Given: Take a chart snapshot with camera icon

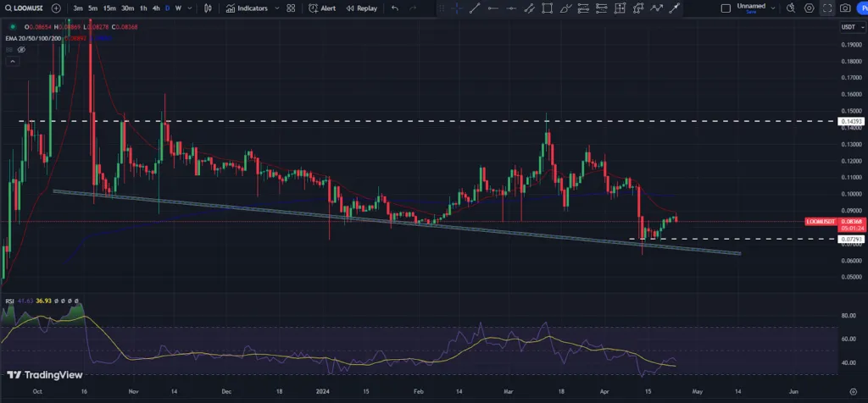Looking at the screenshot, I should tap(845, 8).
